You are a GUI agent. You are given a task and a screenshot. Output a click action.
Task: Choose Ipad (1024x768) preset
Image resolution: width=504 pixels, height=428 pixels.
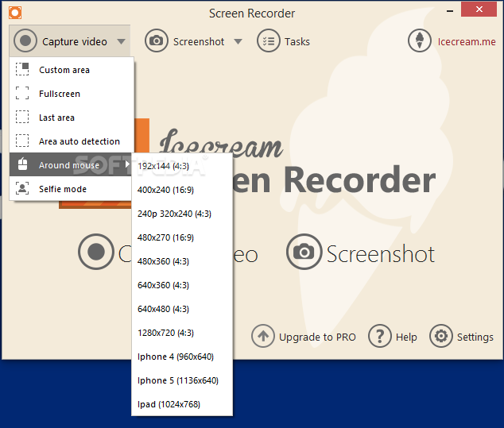(182, 404)
